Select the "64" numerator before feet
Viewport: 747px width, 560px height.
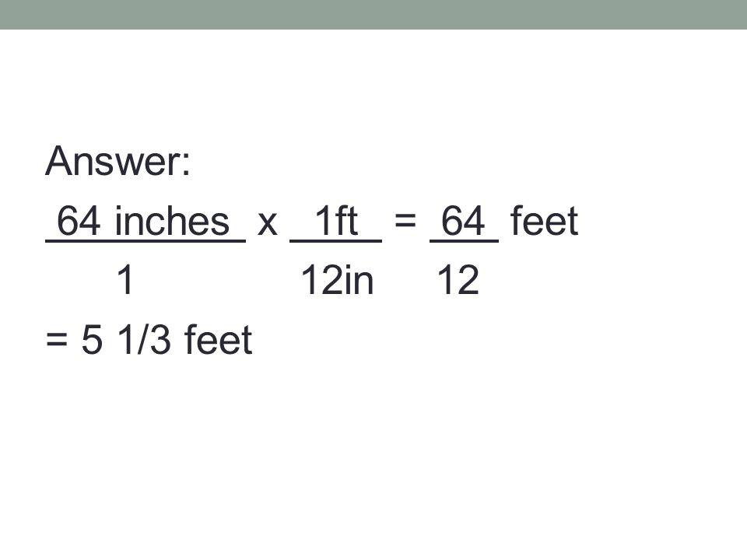click(463, 221)
